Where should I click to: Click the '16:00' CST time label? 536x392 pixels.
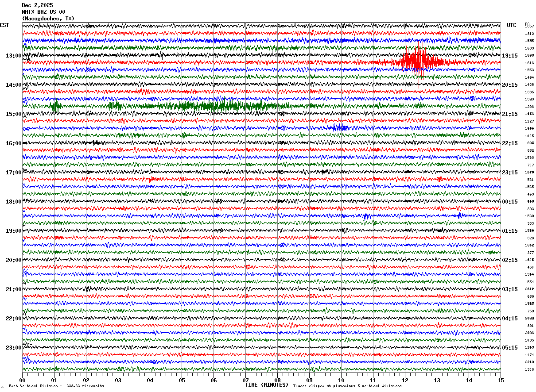click(14, 143)
